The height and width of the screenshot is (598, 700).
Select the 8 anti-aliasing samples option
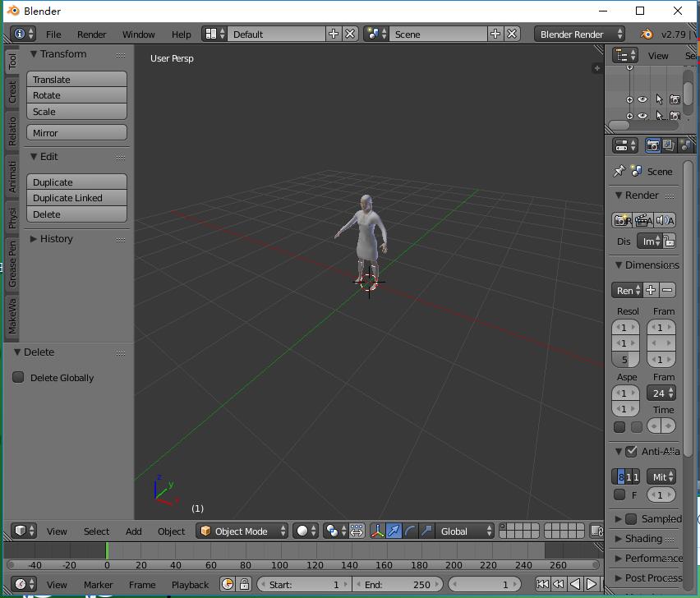pos(620,477)
